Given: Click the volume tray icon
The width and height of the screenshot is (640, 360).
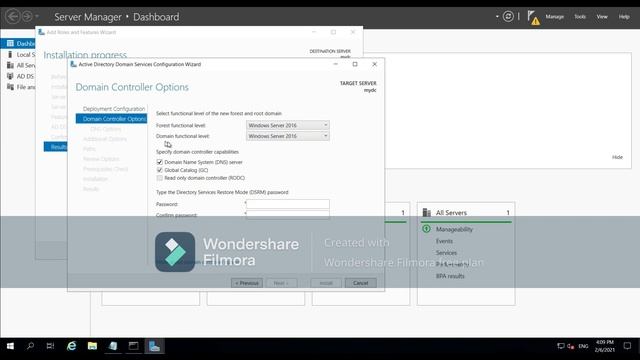Looking at the screenshot, I should [571, 346].
